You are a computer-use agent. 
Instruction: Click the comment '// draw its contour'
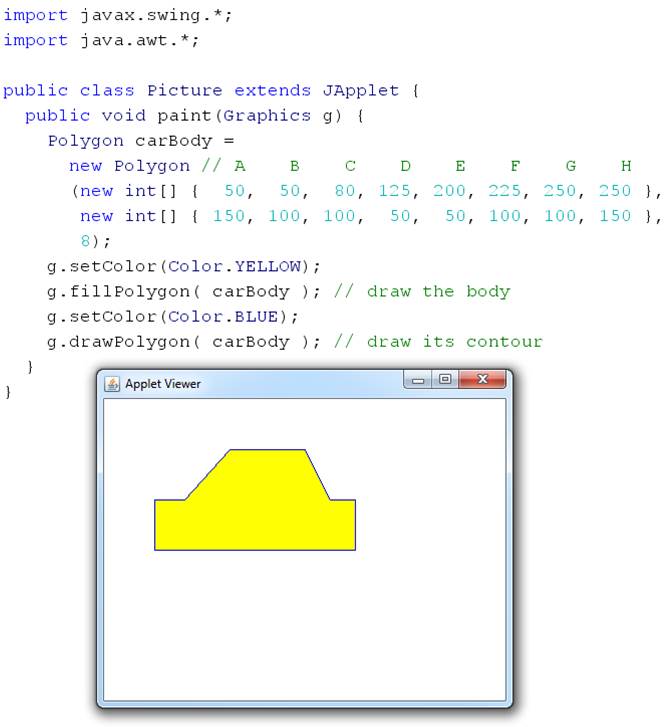click(x=438, y=342)
